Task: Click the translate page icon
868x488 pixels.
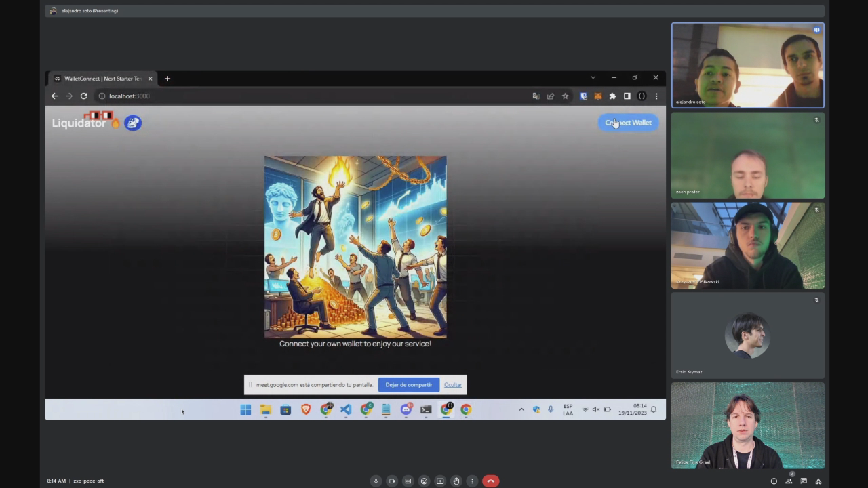Action: (536, 96)
